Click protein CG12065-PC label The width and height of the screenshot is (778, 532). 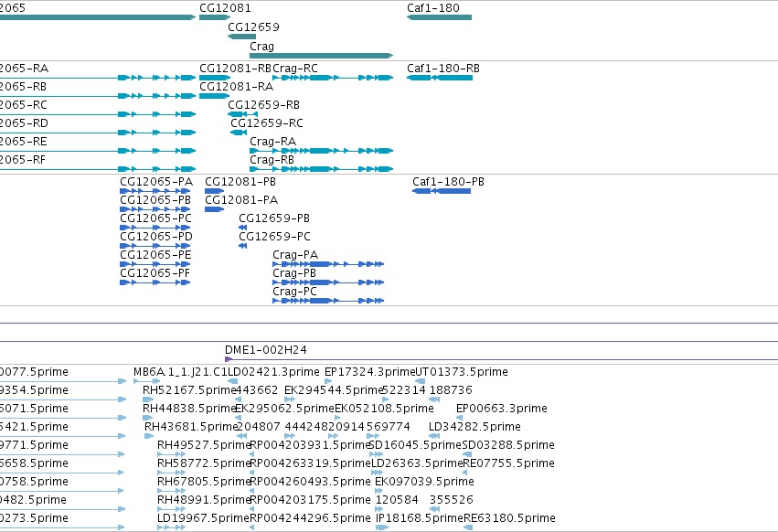point(155,218)
